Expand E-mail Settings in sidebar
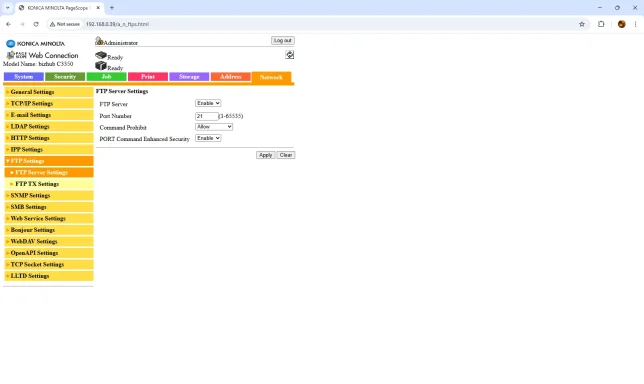644x384 pixels. 49,115
